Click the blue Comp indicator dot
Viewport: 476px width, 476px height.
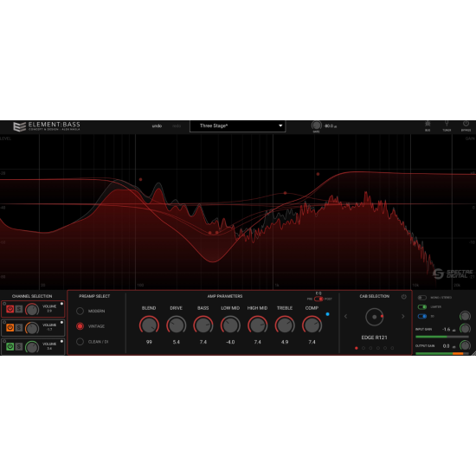(x=327, y=314)
